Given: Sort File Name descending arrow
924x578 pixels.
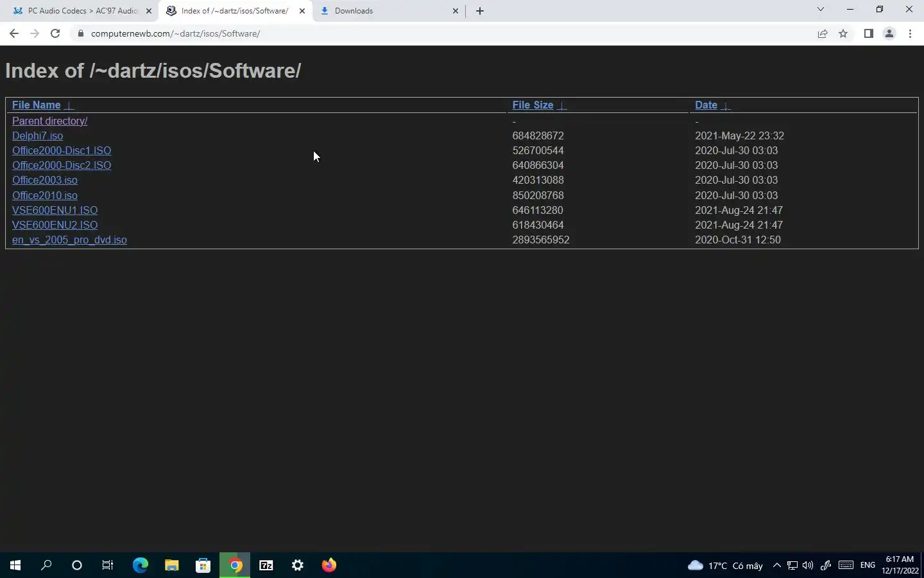Looking at the screenshot, I should [x=69, y=105].
